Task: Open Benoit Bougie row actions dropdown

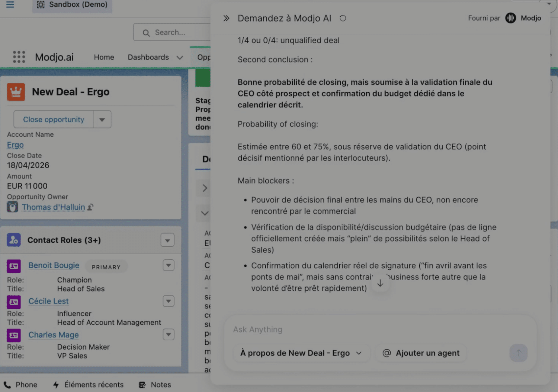Action: 169,265
